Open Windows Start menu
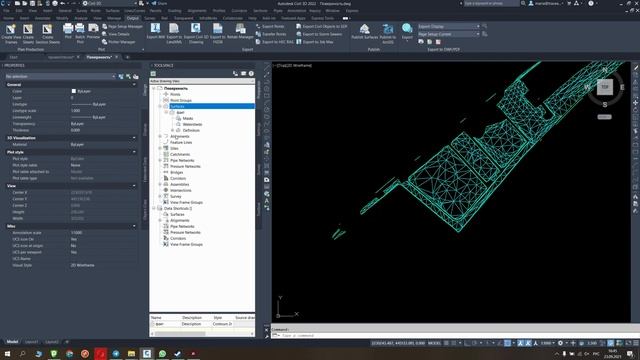The image size is (640, 360). pos(7,353)
